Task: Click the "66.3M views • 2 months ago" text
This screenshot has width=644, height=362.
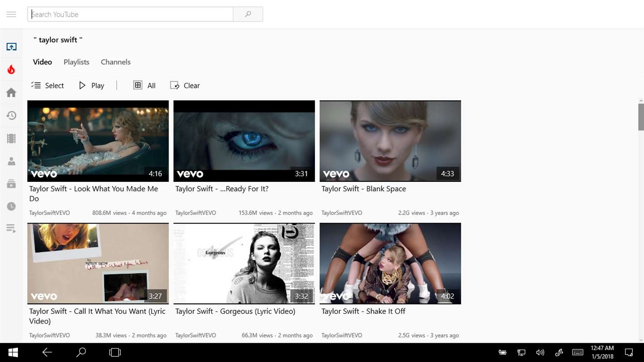Action: pyautogui.click(x=277, y=335)
